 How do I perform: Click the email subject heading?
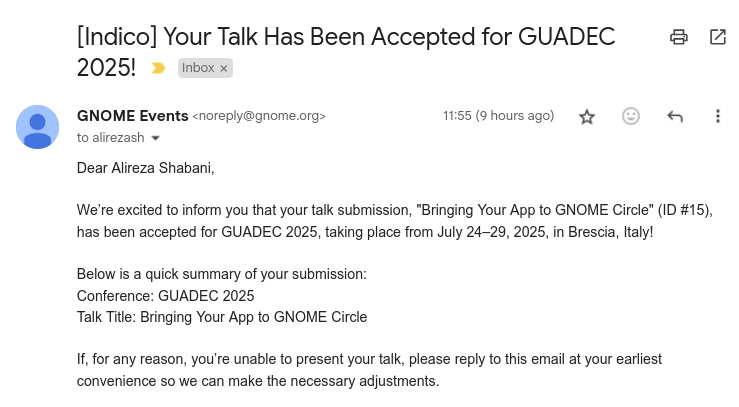tap(345, 52)
